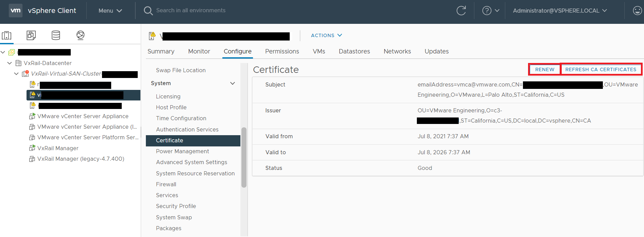Viewport: 644px width, 237px height.
Task: Click the vSphere Client title
Action: (x=52, y=11)
